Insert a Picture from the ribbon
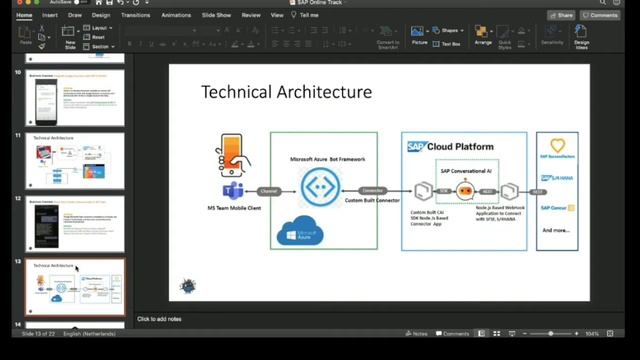 click(x=419, y=36)
